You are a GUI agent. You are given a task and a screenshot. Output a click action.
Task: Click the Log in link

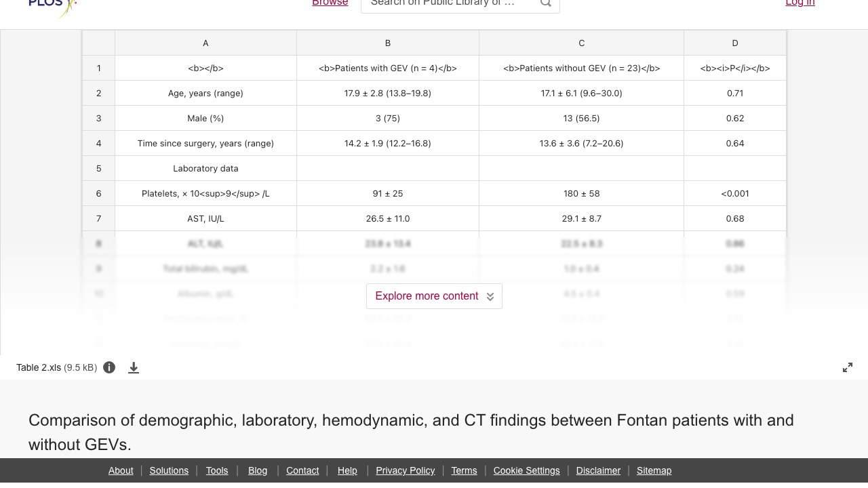[800, 3]
